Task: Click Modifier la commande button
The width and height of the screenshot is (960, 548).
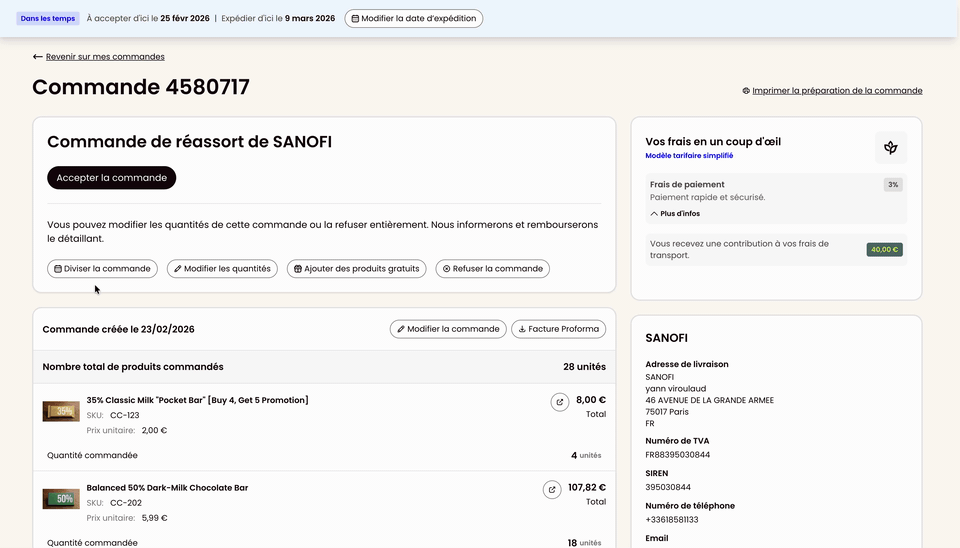Action: point(448,329)
